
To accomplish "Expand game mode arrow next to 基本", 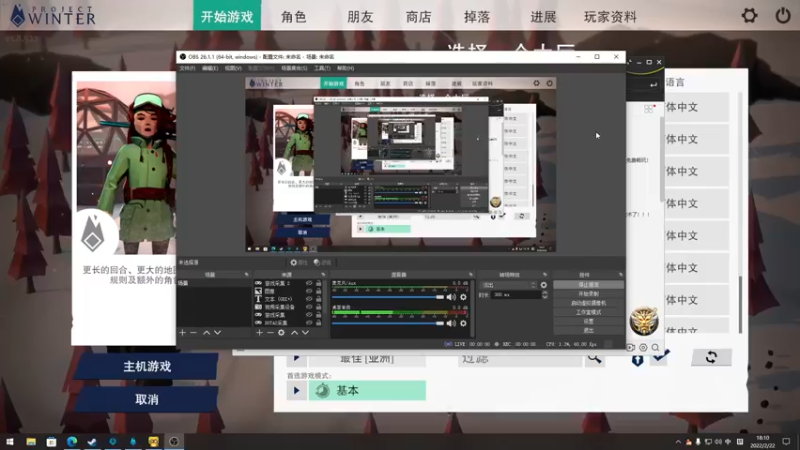I will (296, 391).
